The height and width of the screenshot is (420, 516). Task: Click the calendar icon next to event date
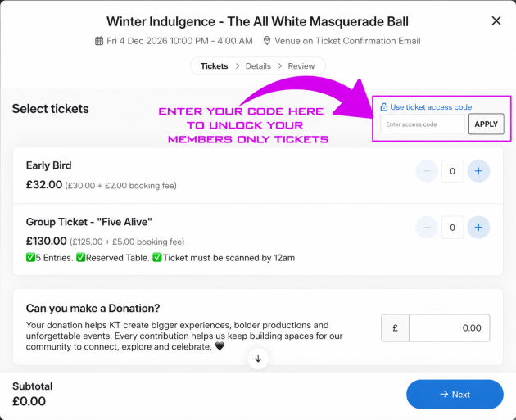[x=99, y=41]
